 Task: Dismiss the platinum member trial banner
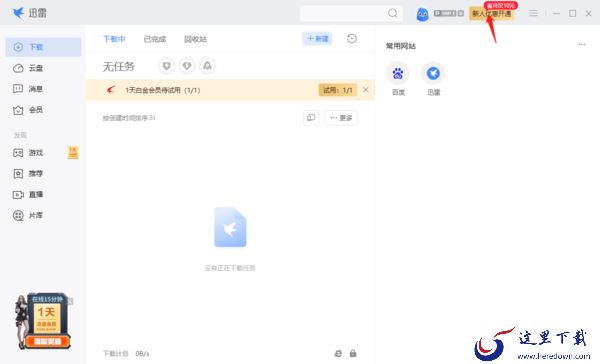tap(365, 90)
